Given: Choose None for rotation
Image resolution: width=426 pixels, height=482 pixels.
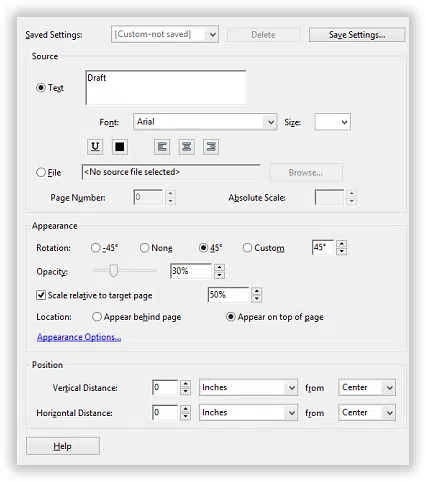Looking at the screenshot, I should point(144,248).
